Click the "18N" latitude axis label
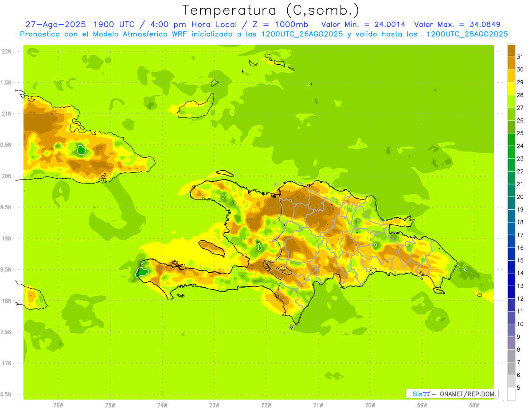The image size is (532, 411). coord(6,301)
